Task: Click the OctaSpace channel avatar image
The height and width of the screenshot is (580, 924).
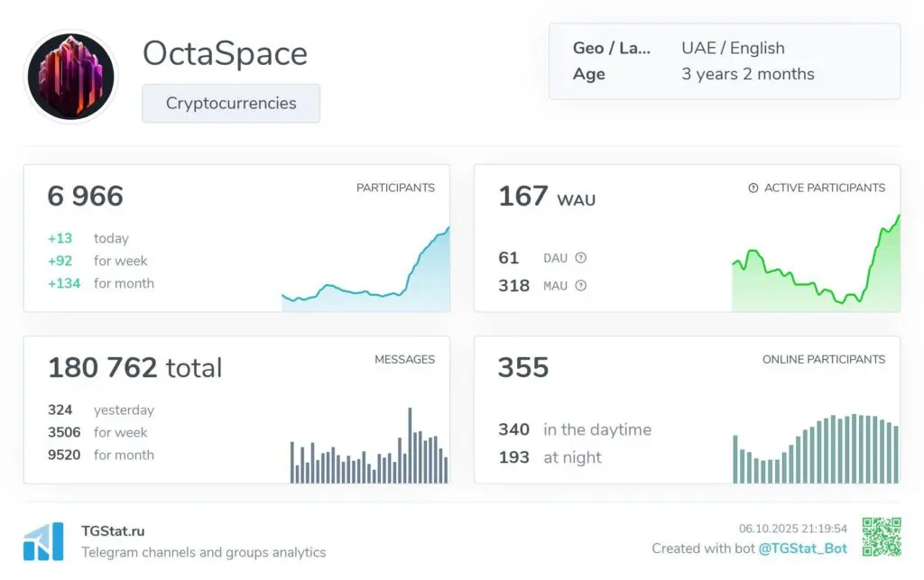Action: (71, 77)
